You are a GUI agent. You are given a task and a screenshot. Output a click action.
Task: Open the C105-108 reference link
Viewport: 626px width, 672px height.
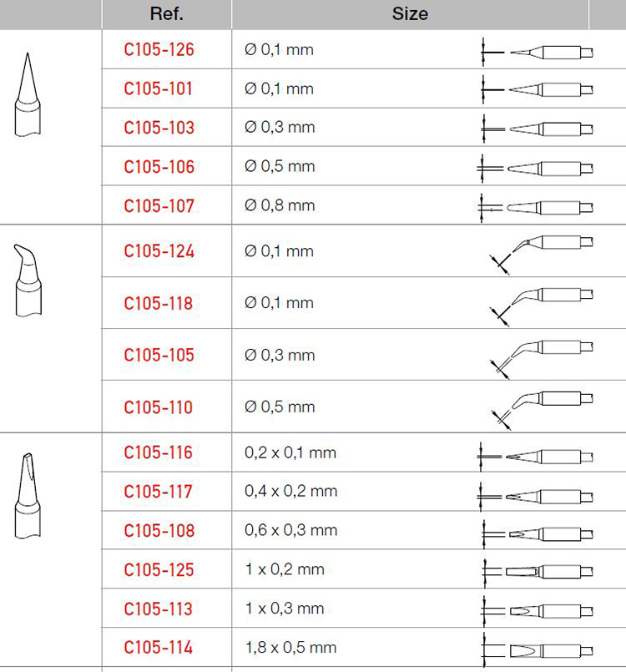(159, 530)
